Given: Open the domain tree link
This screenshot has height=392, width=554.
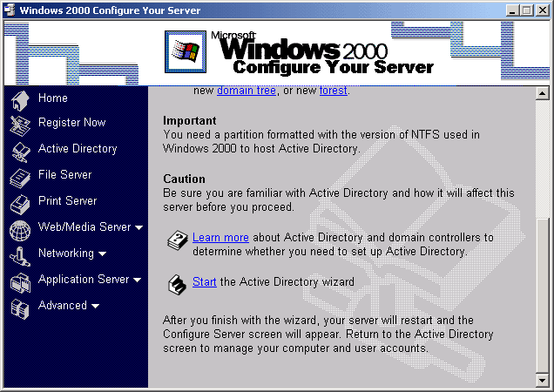Looking at the screenshot, I should coord(247,91).
